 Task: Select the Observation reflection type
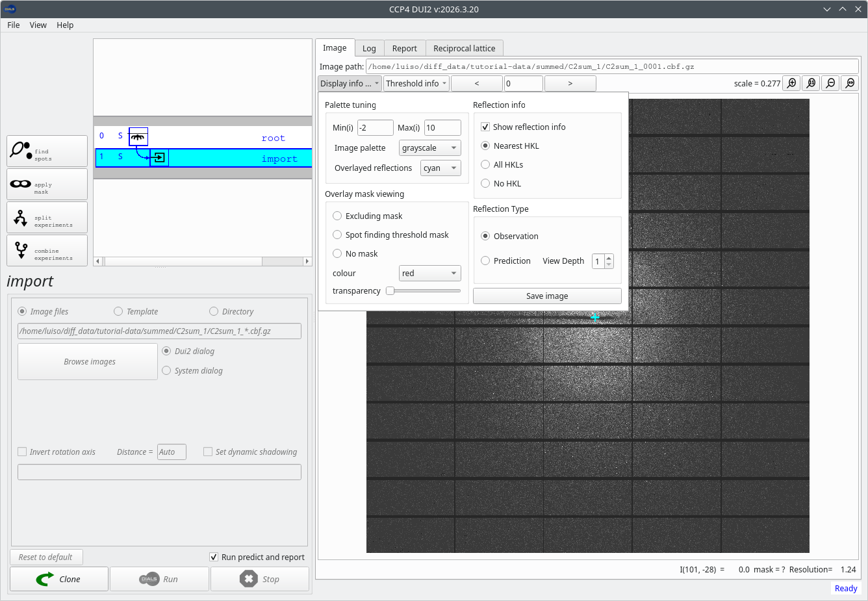pyautogui.click(x=485, y=236)
